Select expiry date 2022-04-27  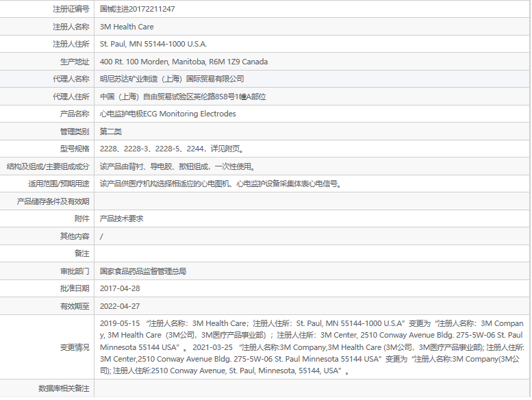(x=120, y=306)
